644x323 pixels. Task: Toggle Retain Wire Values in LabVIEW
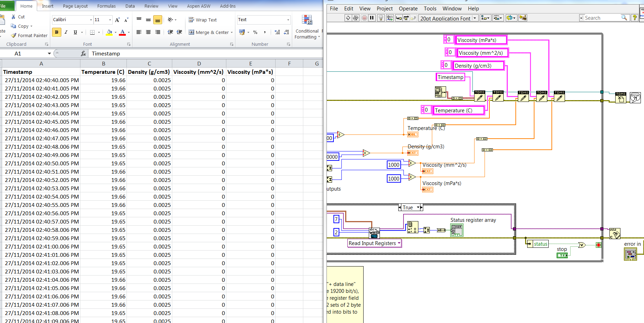click(390, 18)
